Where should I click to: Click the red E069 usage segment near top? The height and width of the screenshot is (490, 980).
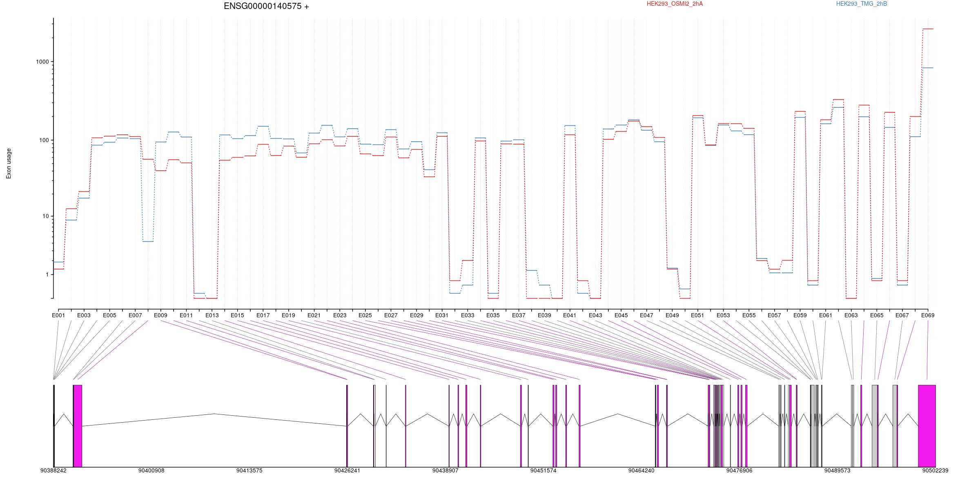(928, 29)
